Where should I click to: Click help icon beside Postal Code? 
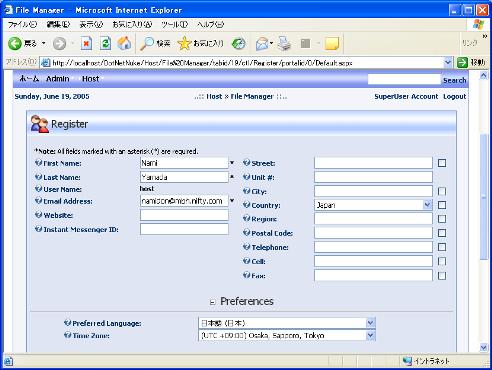(x=246, y=233)
